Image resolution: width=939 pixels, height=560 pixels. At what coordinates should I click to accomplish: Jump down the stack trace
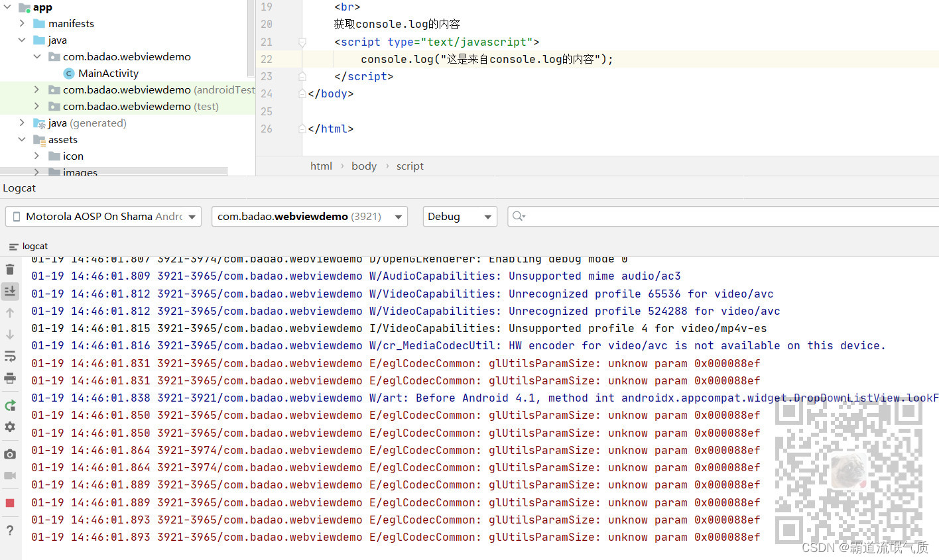(x=9, y=335)
